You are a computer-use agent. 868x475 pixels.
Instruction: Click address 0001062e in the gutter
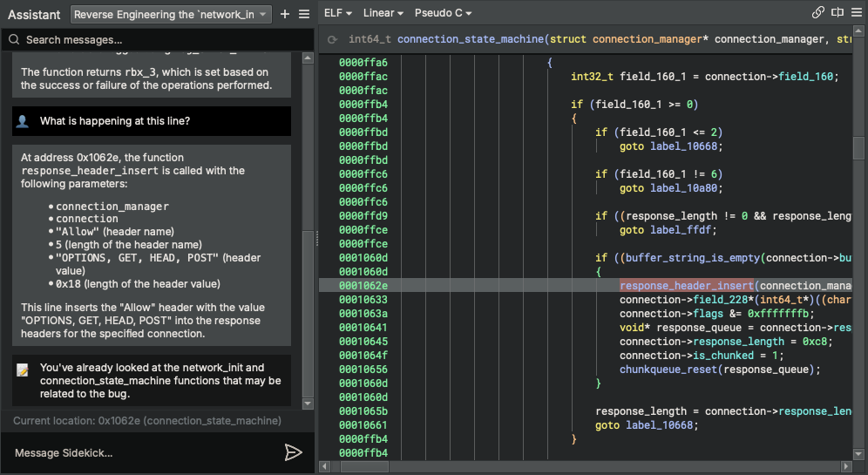(363, 286)
